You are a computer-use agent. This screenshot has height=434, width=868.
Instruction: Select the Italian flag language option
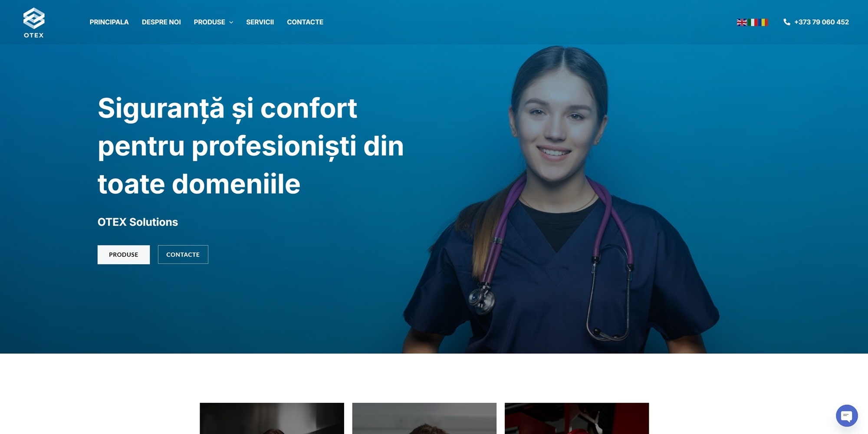[753, 22]
